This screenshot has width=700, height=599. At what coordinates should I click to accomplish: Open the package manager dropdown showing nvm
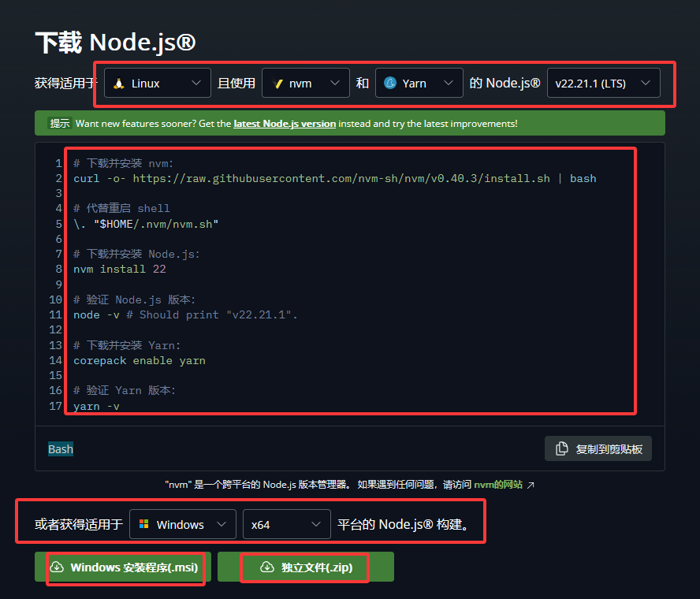click(x=306, y=82)
